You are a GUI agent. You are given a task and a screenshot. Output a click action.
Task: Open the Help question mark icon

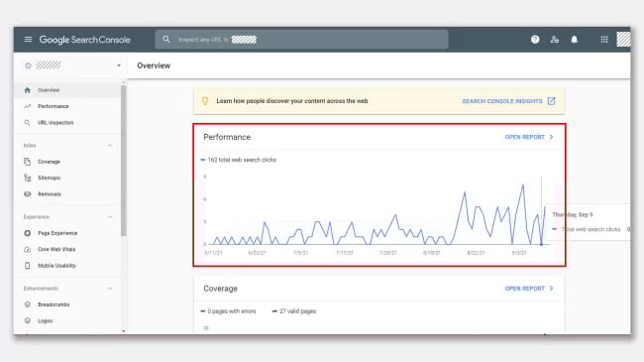tap(535, 40)
